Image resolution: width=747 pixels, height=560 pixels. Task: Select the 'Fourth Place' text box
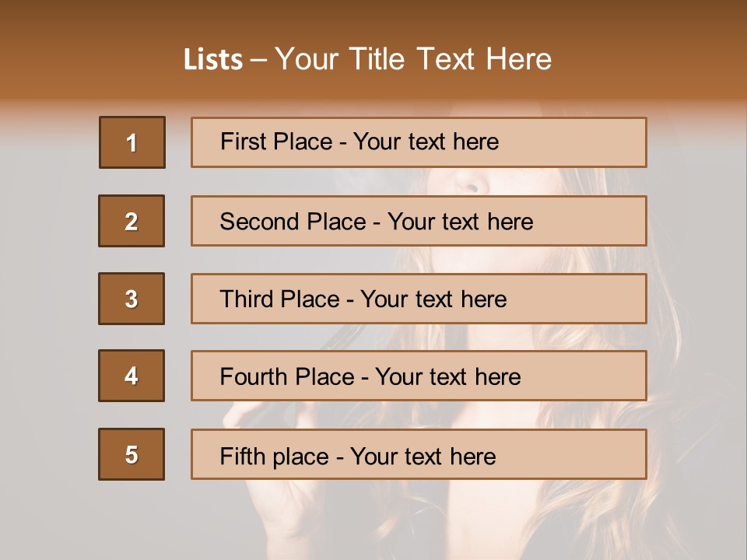point(419,376)
